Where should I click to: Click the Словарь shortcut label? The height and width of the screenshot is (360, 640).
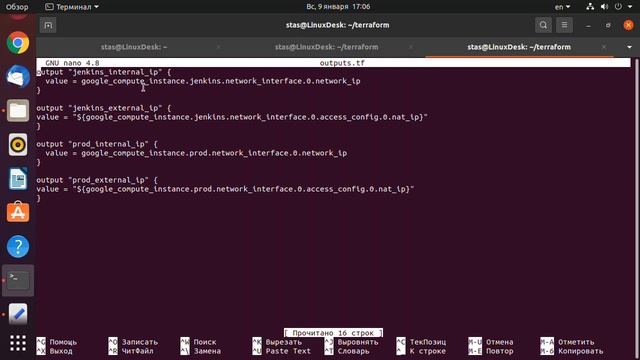[353, 351]
